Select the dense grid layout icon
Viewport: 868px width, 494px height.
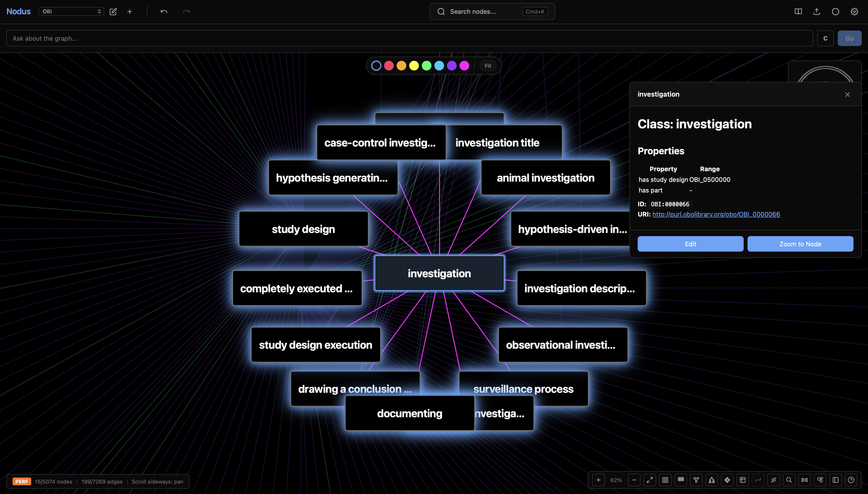[x=681, y=480]
